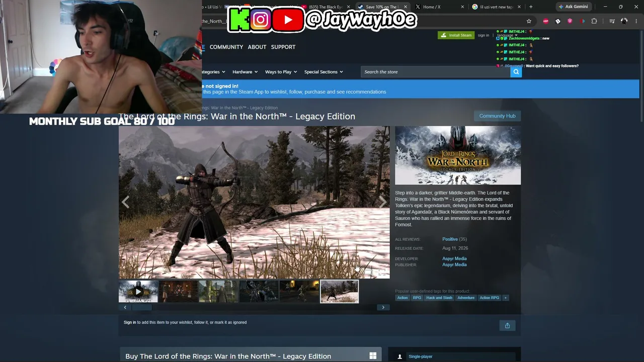Select the third screenshot thumbnail, stone ruins
This screenshot has height=362, width=644.
click(x=219, y=292)
